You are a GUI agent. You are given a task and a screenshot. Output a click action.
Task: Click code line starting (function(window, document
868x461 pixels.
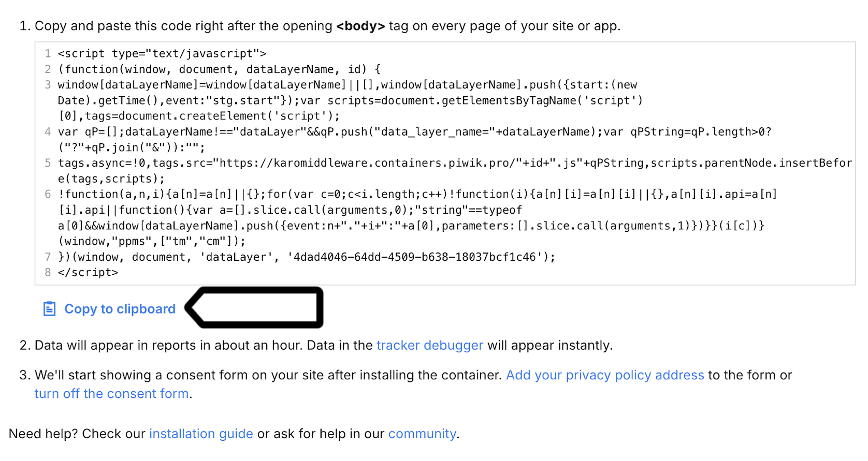[x=220, y=69]
